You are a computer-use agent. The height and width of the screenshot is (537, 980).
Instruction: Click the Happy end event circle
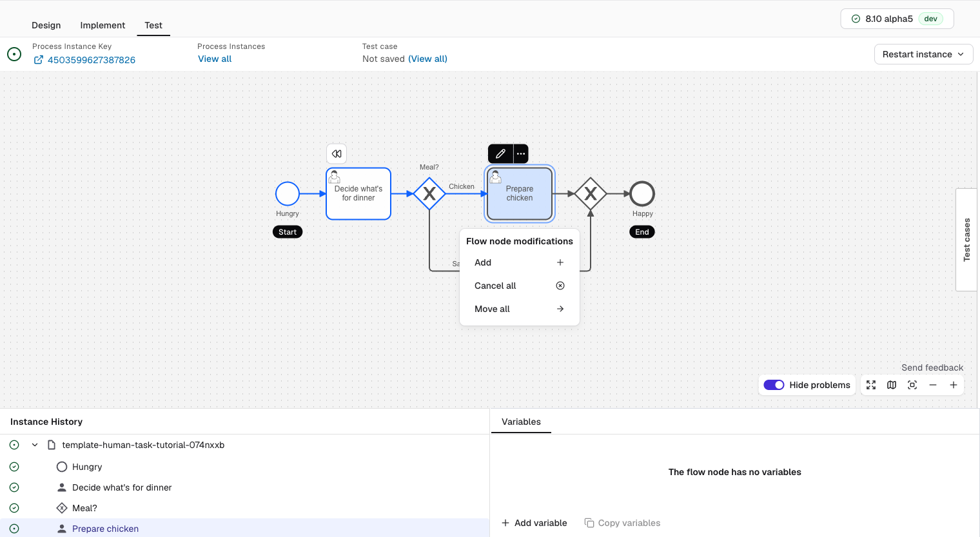click(642, 193)
